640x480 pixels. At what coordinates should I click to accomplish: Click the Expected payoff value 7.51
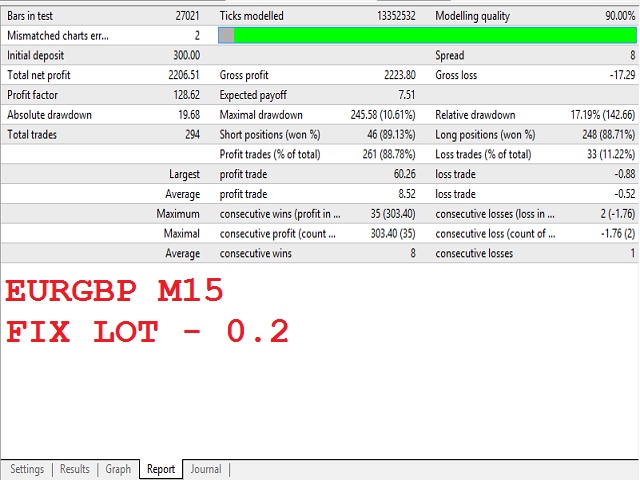pyautogui.click(x=405, y=95)
